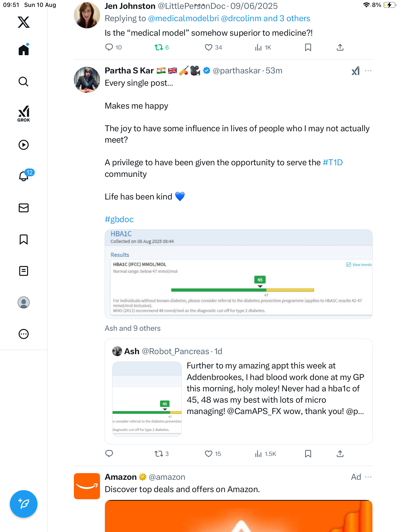399x532 pixels.
Task: Open the HBA1C result image
Action: (238, 274)
